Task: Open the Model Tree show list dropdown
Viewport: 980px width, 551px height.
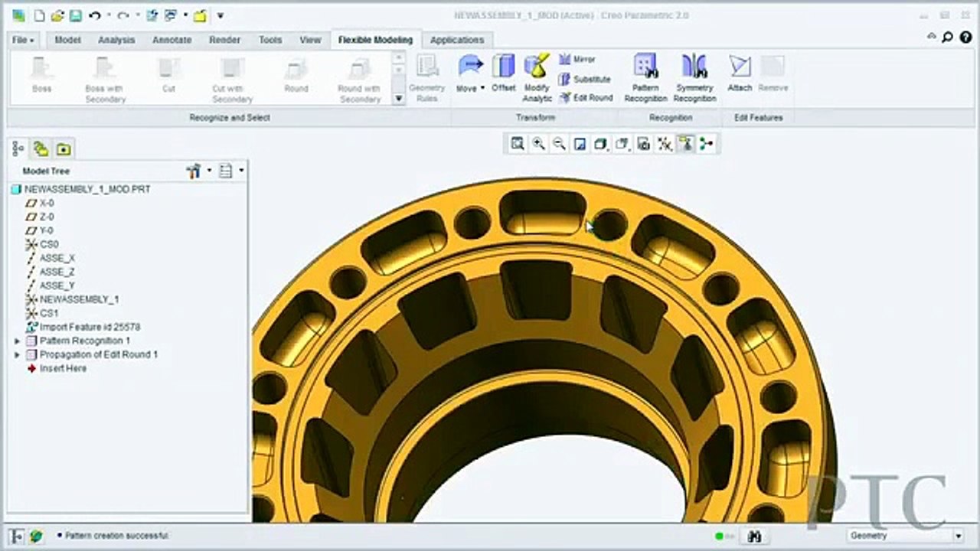Action: point(230,171)
